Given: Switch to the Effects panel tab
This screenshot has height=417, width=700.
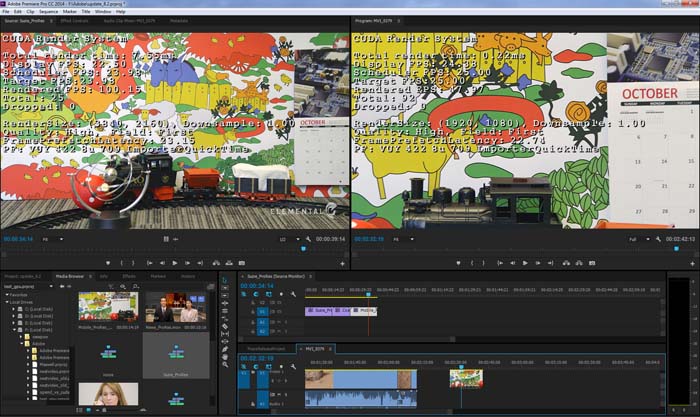Looking at the screenshot, I should (x=129, y=276).
